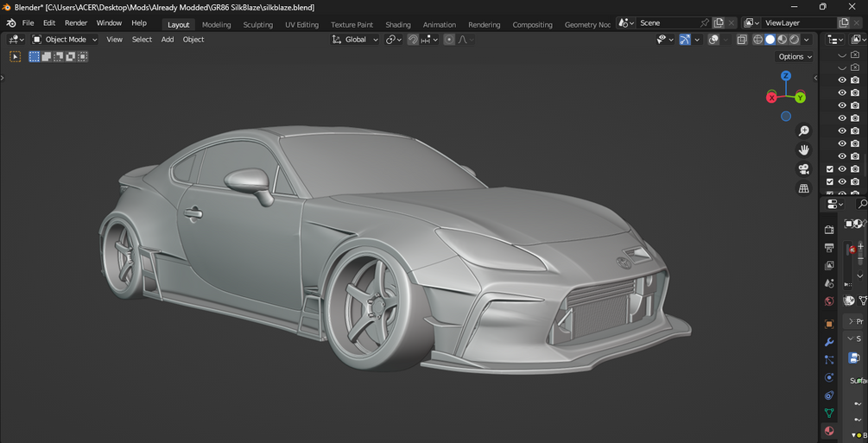Switch to Material Preview viewport shading
The image size is (868, 443).
[x=782, y=40]
